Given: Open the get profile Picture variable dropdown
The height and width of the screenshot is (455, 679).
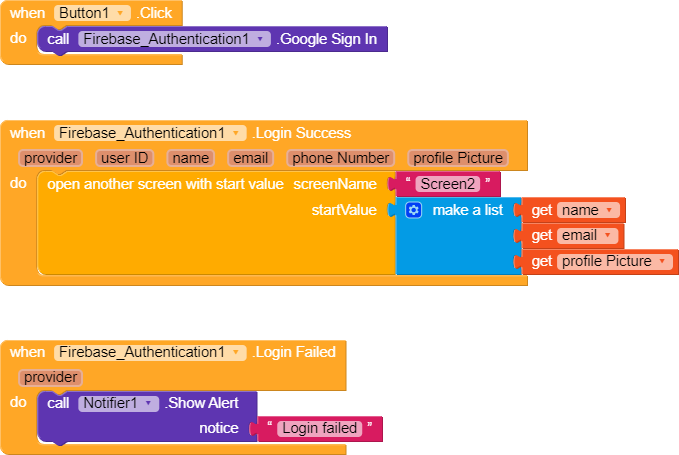Looking at the screenshot, I should [615, 261].
